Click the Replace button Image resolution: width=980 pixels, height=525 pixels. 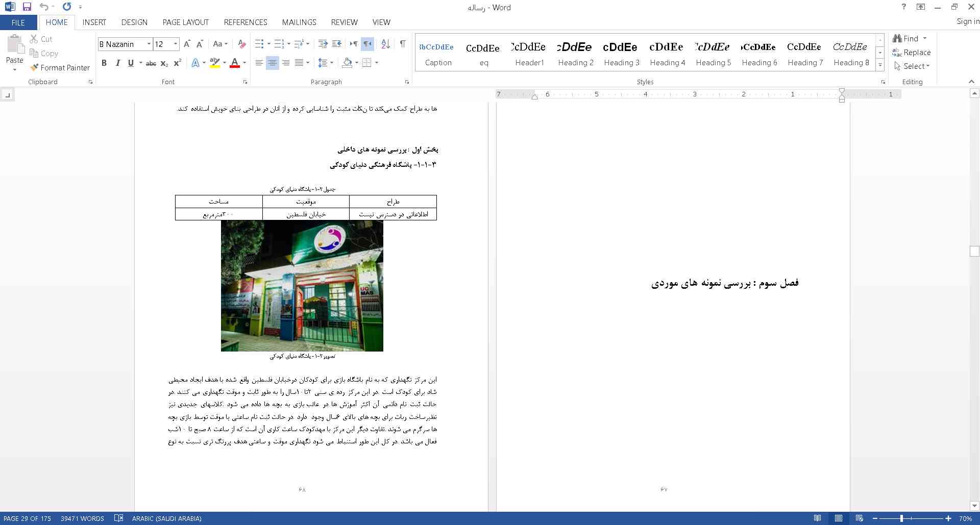(x=912, y=53)
